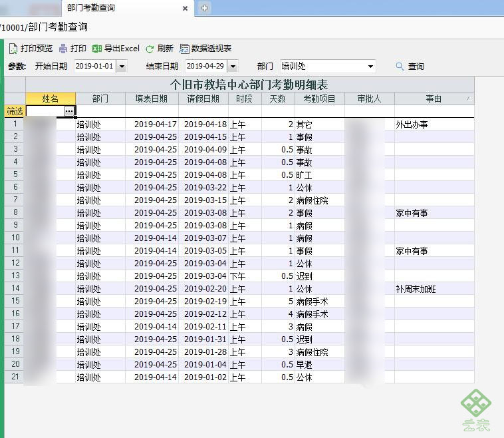Click the Print (打印) printer icon
The width and height of the screenshot is (504, 438).
(63, 49)
